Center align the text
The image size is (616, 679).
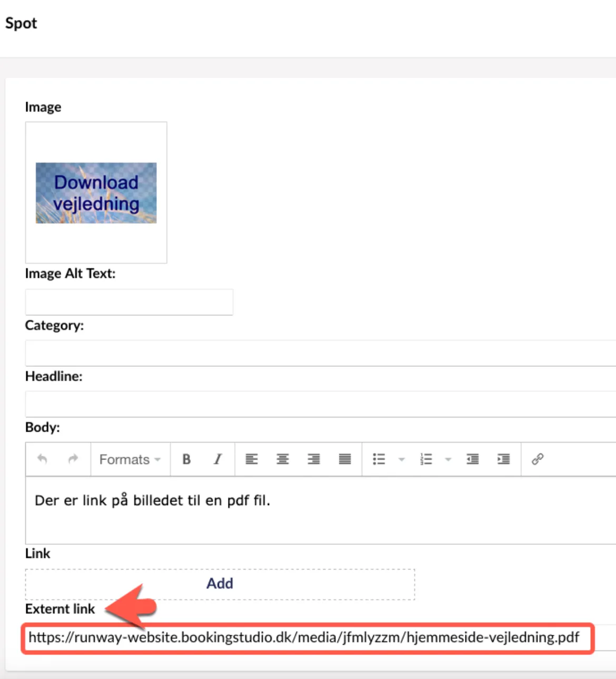pos(283,460)
